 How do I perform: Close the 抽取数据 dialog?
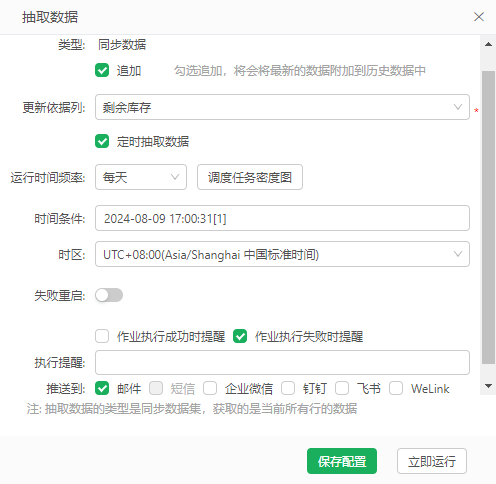click(x=479, y=17)
